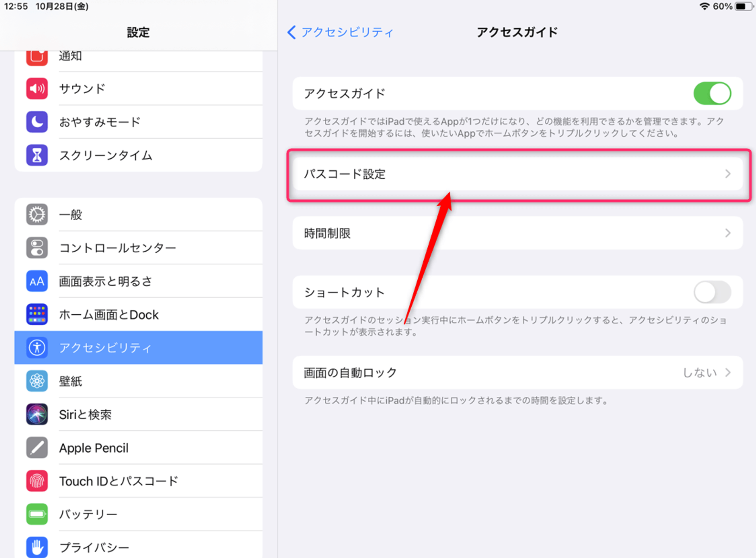Image resolution: width=756 pixels, height=558 pixels.
Task: Tap the ホーム画面とDock grid icon
Action: pos(37,314)
